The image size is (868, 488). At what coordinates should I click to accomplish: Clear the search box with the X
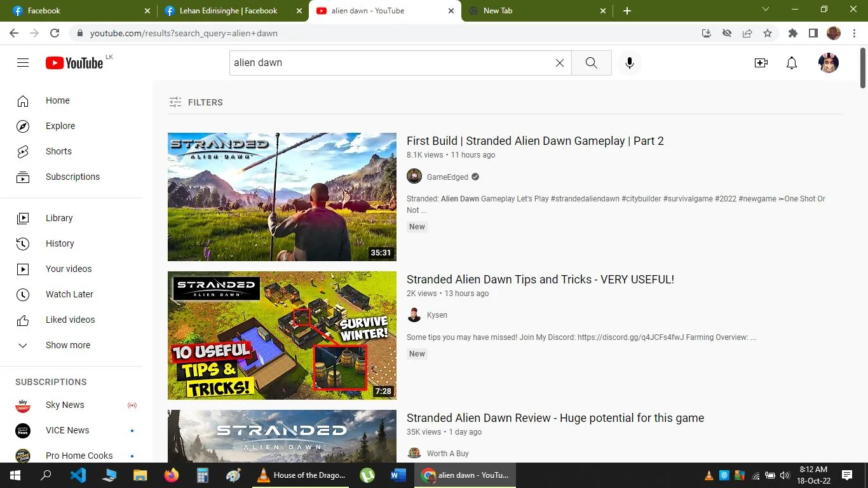tap(560, 63)
